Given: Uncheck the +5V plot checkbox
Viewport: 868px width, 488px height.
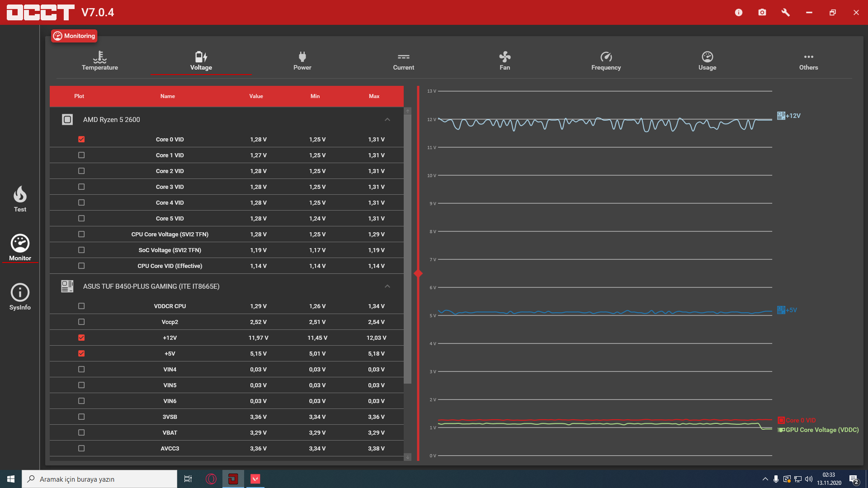Looking at the screenshot, I should coord(81,353).
